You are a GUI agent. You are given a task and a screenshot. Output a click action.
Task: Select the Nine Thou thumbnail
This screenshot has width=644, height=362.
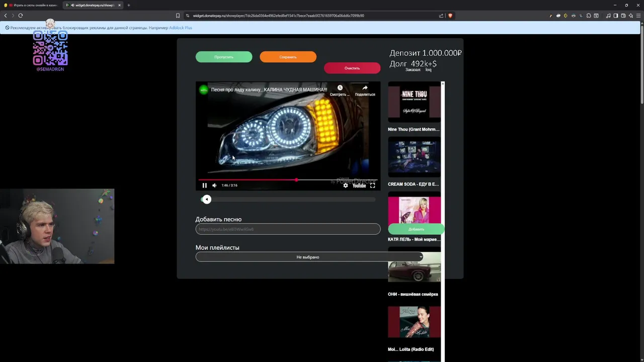(x=414, y=102)
